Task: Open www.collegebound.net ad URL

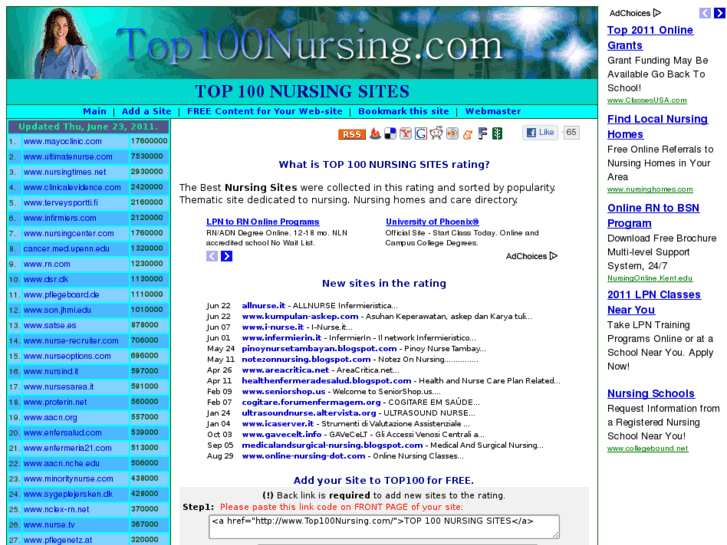Action: click(x=648, y=449)
